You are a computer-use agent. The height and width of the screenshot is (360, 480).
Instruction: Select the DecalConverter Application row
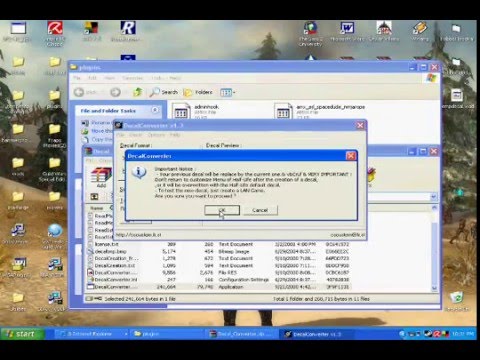pyautogui.click(x=219, y=287)
